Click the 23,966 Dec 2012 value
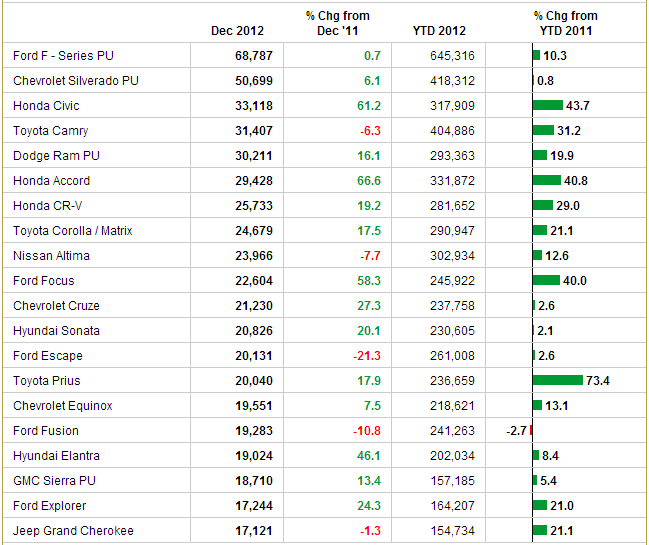Screen dimensions: 649x545 pos(254,256)
